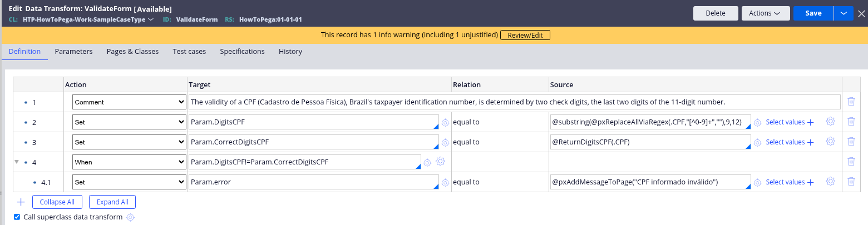Open target gear for Param.DigitsCPF

pos(445,123)
